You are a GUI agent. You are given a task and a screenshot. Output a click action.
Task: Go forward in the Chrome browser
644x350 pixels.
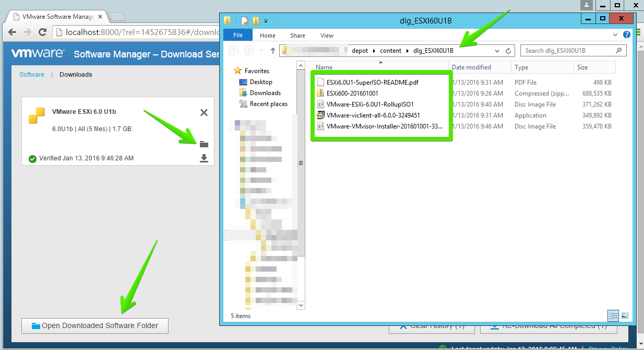28,32
